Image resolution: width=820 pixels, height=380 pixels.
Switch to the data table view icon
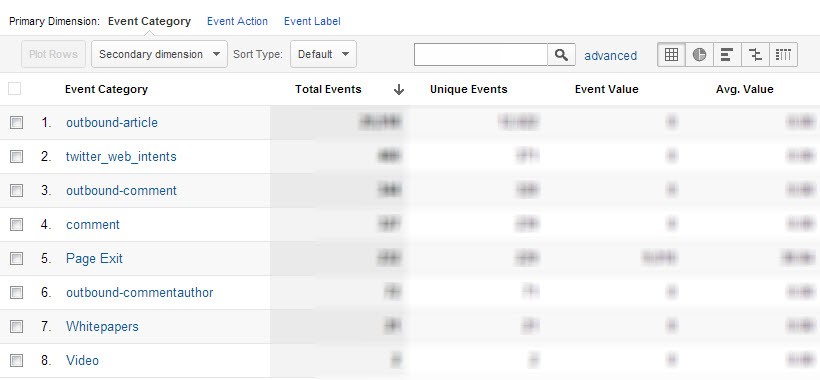click(x=671, y=54)
